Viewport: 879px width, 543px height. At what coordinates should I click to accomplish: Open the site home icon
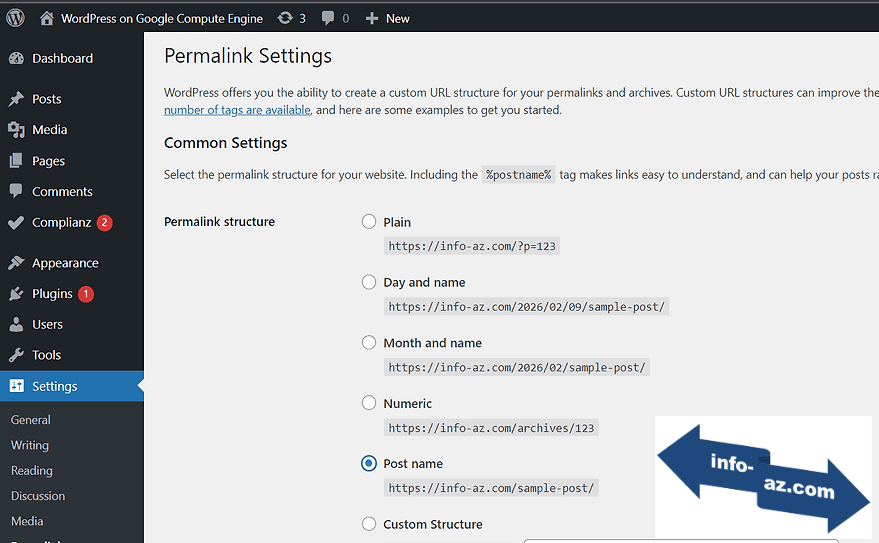47,18
